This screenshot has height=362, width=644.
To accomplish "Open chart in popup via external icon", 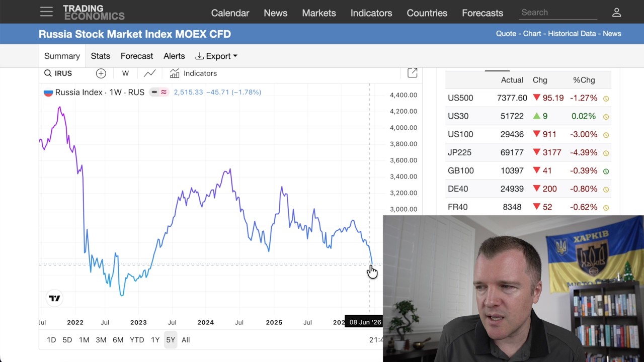I will click(412, 73).
